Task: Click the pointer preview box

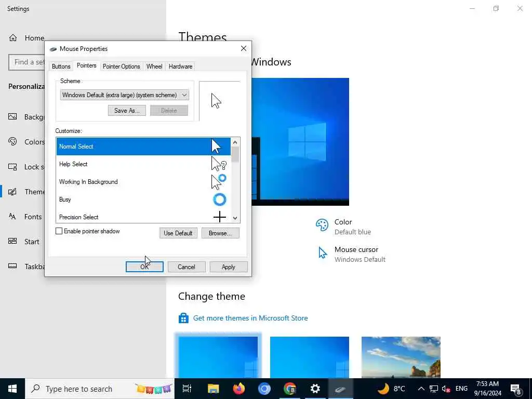Action: click(220, 101)
